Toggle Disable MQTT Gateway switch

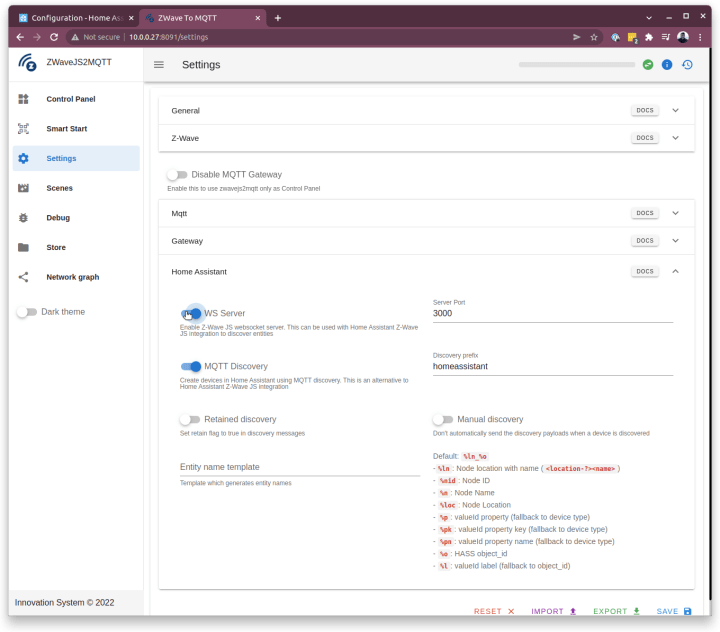177,175
